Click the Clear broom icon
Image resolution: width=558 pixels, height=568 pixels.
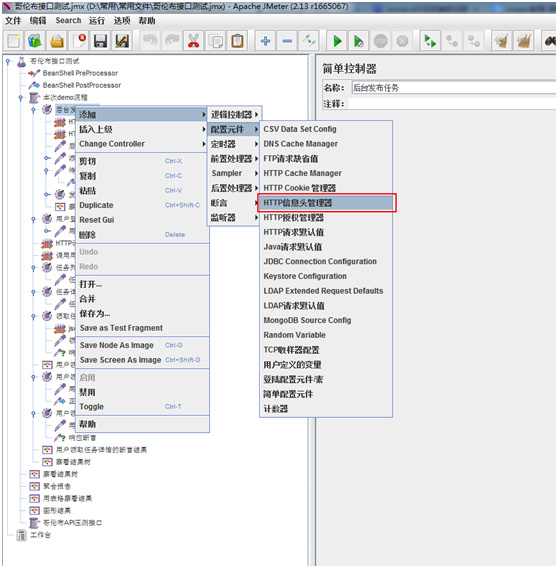coord(502,41)
